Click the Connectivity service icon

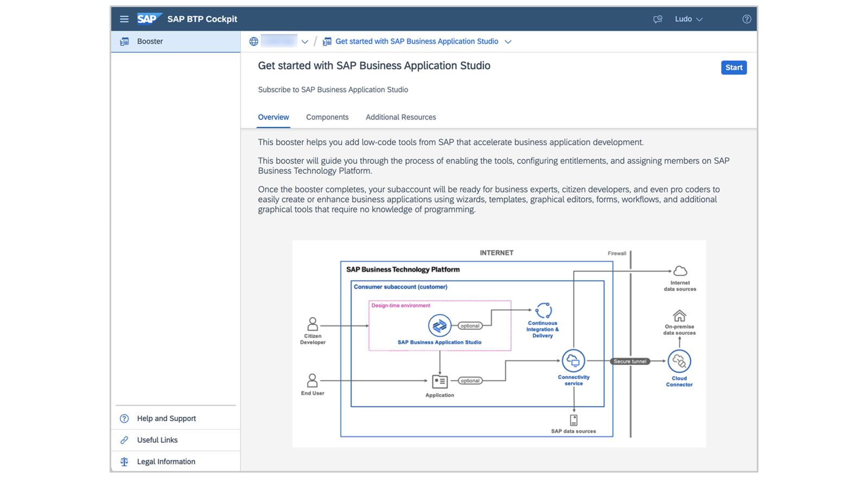coord(573,360)
